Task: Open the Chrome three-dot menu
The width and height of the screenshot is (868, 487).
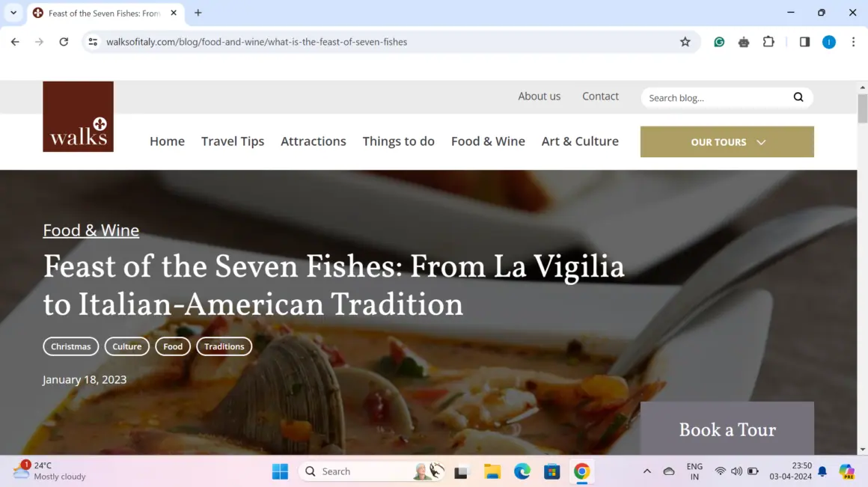Action: (x=853, y=42)
